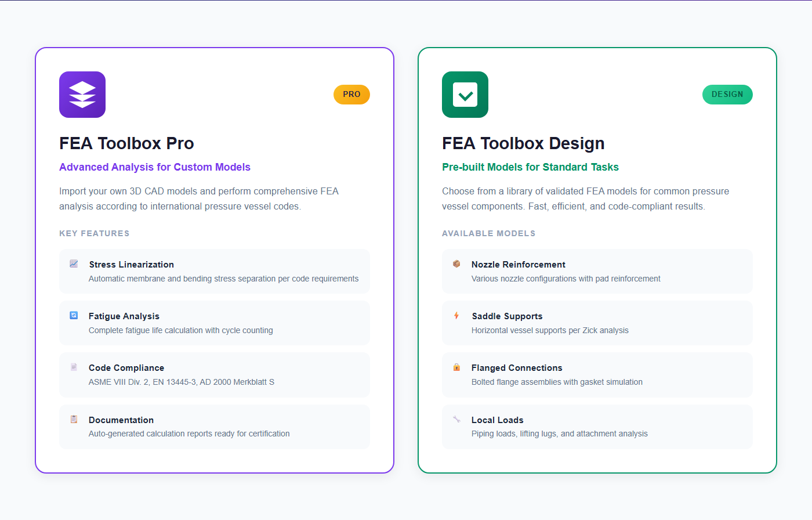Click the fatigue life calculation description
This screenshot has width=812, height=520.
(x=181, y=330)
